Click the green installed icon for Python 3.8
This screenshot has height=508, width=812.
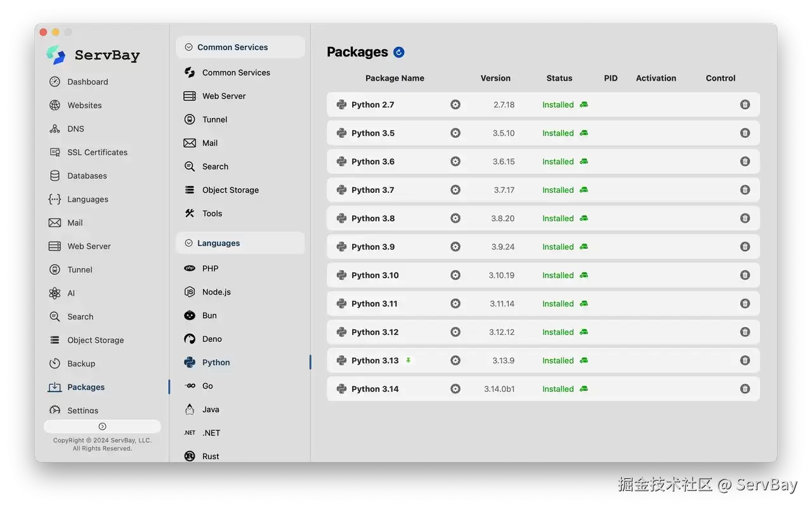[584, 218]
